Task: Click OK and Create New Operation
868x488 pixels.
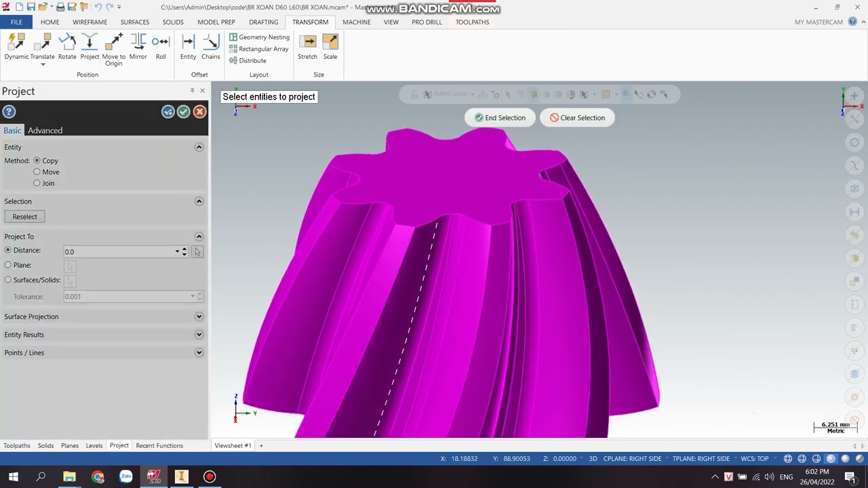Action: click(x=168, y=112)
